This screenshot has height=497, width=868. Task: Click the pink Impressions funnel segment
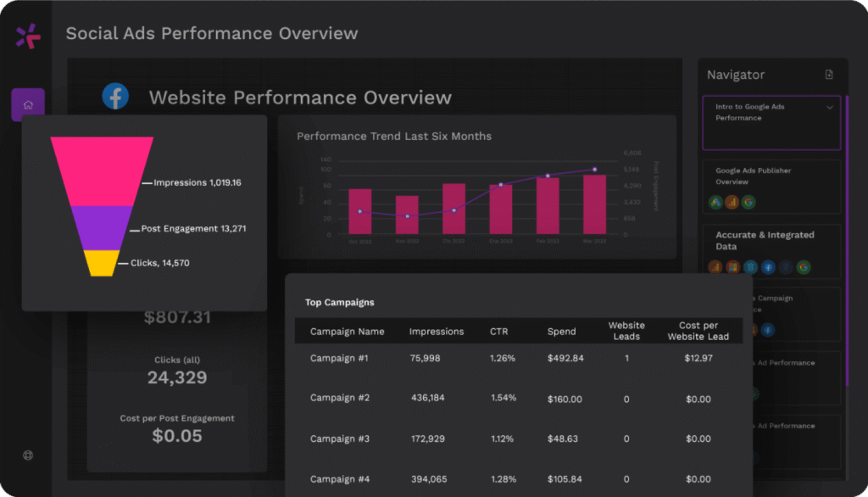(x=102, y=171)
